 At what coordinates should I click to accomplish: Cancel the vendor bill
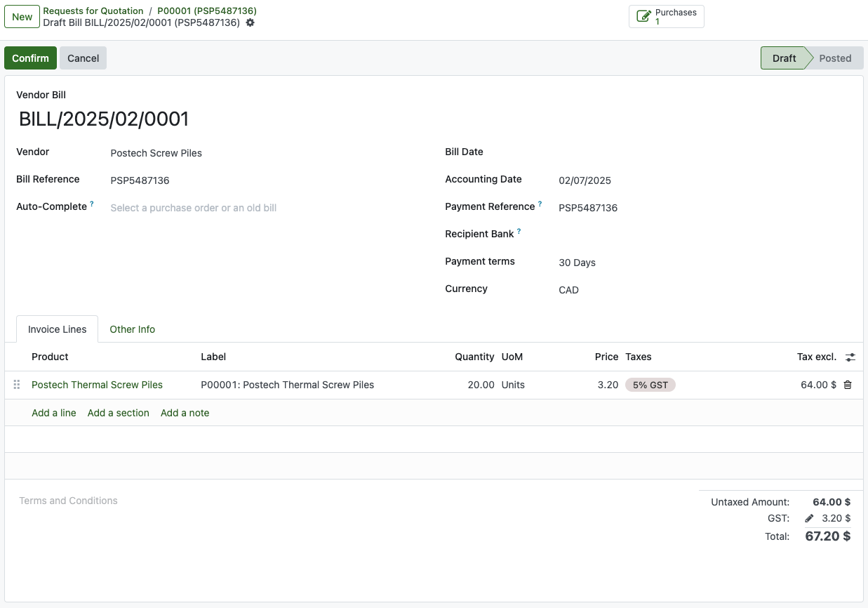click(83, 58)
